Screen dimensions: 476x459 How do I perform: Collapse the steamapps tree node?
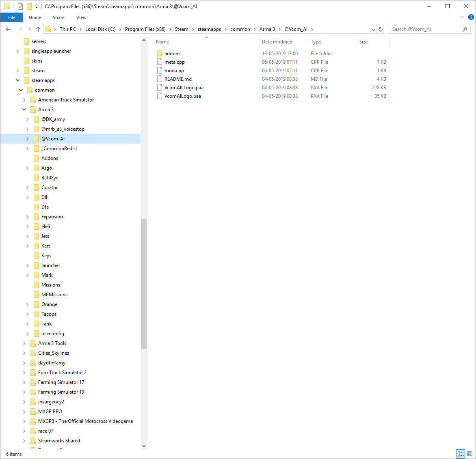[17, 80]
